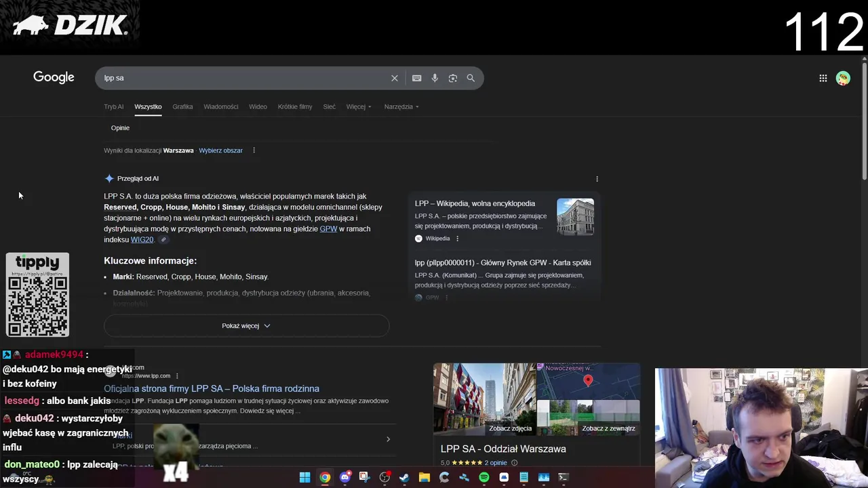The image size is (868, 488).
Task: Expand the sitelink row arrow under lpp.com result
Action: (x=388, y=439)
